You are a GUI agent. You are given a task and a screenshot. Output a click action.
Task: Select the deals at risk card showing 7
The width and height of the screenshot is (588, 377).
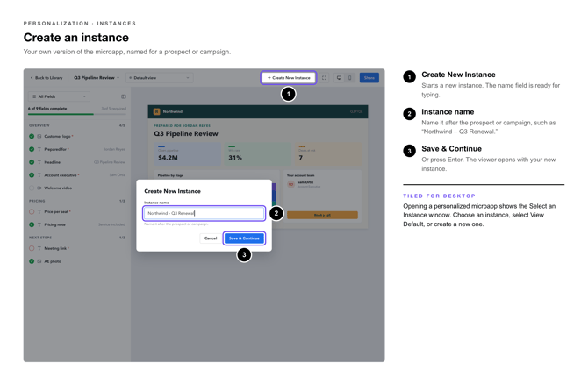pyautogui.click(x=328, y=154)
